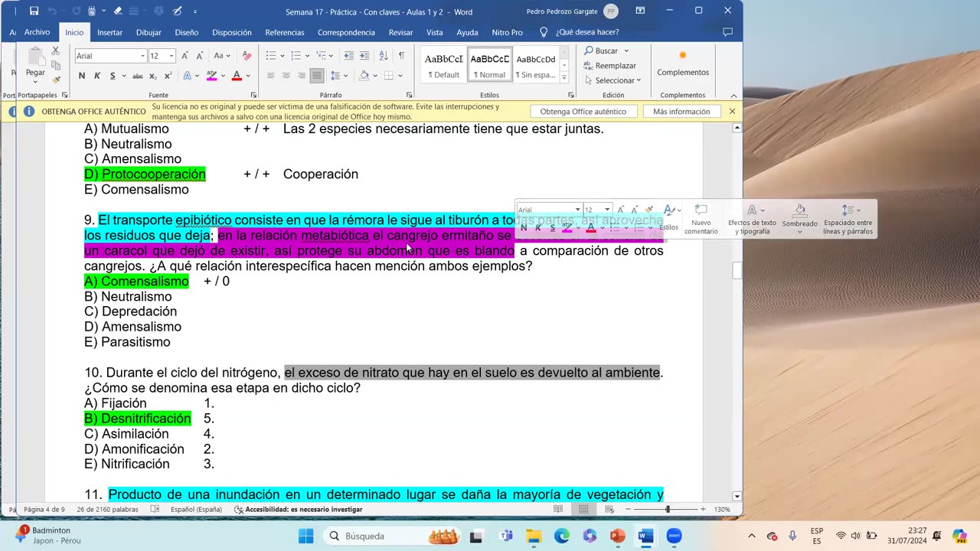
Task: Decrease font size in ribbon
Action: point(200,56)
